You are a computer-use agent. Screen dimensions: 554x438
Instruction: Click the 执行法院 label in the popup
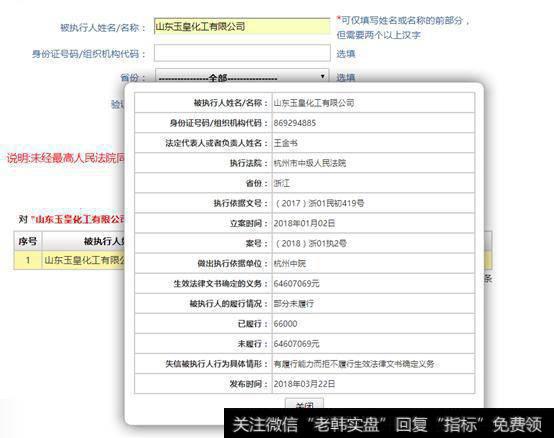point(248,163)
